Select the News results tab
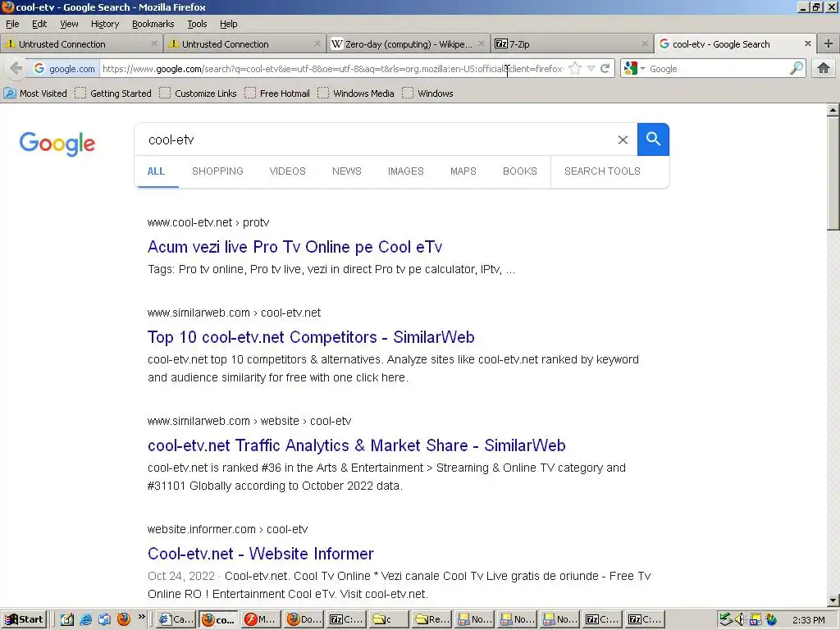 click(x=347, y=171)
